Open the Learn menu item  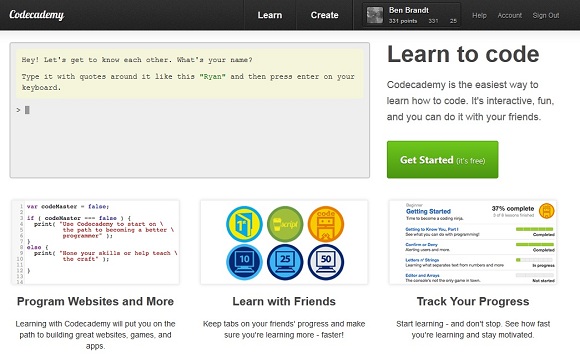tap(270, 15)
